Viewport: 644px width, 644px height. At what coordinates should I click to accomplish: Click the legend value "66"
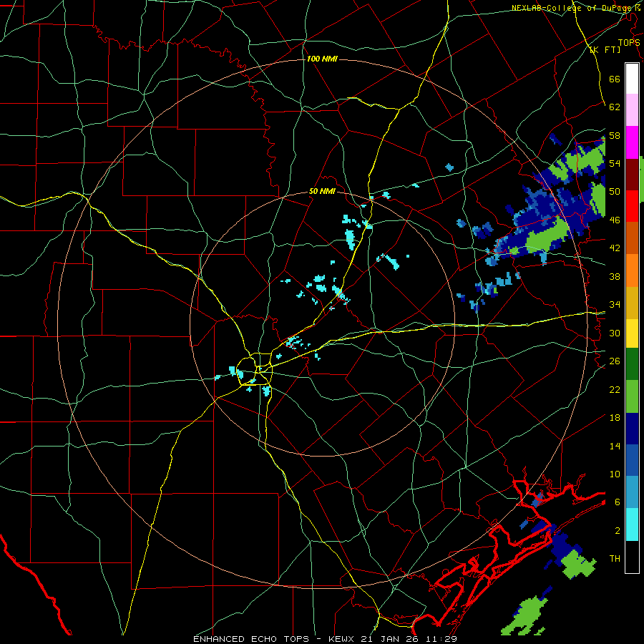(x=615, y=79)
